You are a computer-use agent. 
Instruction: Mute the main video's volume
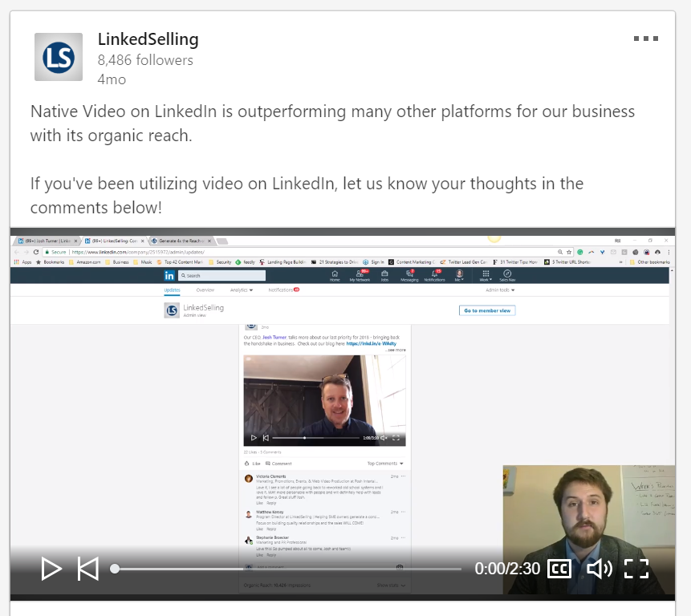click(599, 569)
